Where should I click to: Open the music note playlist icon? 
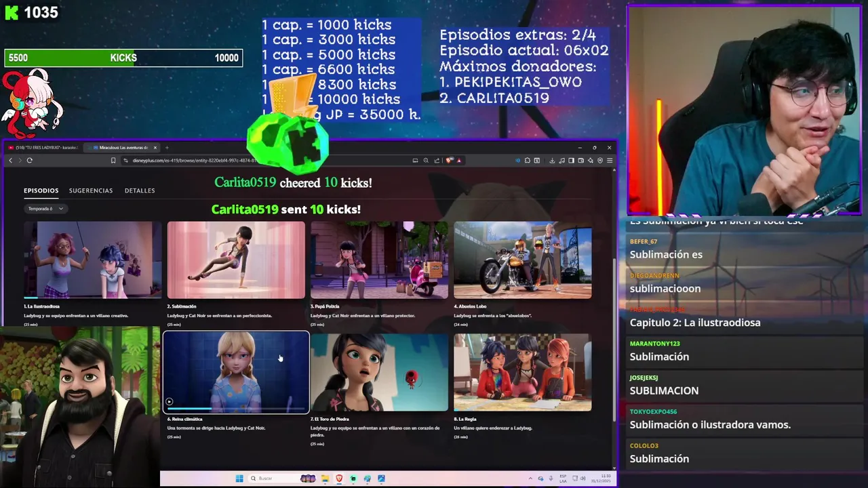click(561, 161)
